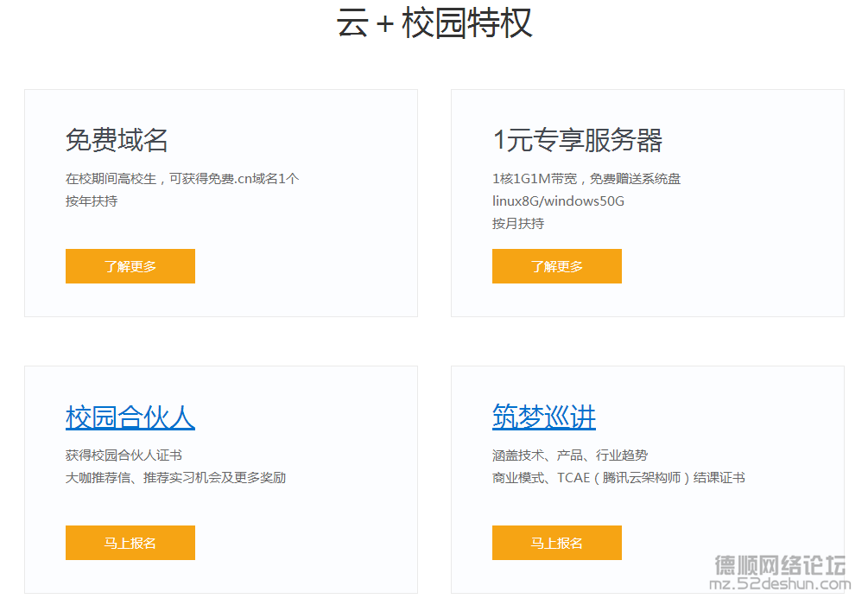The image size is (868, 605).
Task: Click 了解更多 button under 免费域名
Action: pyautogui.click(x=130, y=266)
